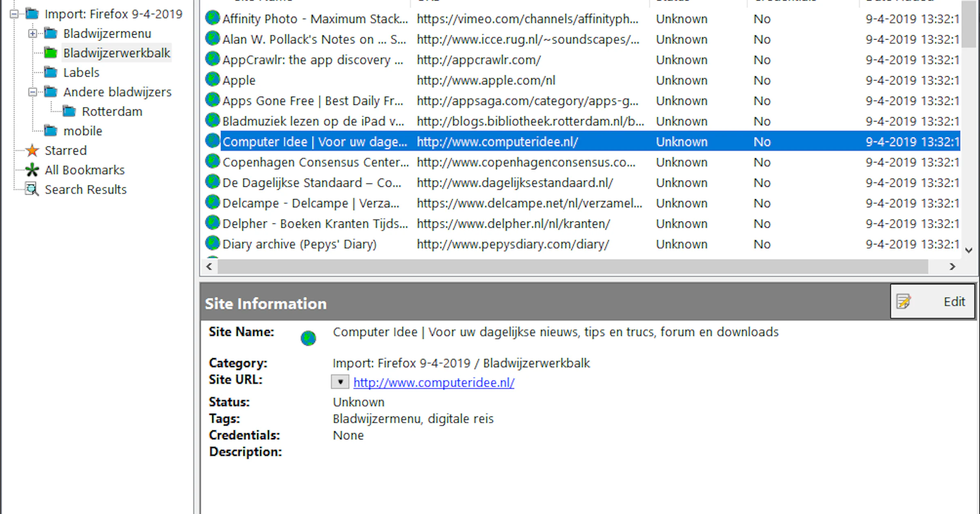Screen dimensions: 980x514
Task: Open the computeridee.nl link in Site Information
Action: (434, 383)
